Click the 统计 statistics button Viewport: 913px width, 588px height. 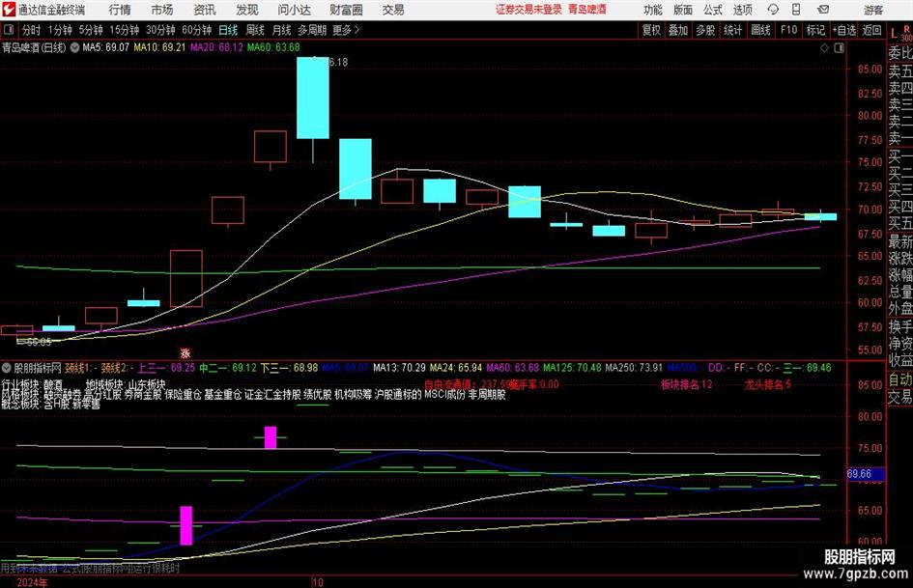(732, 30)
